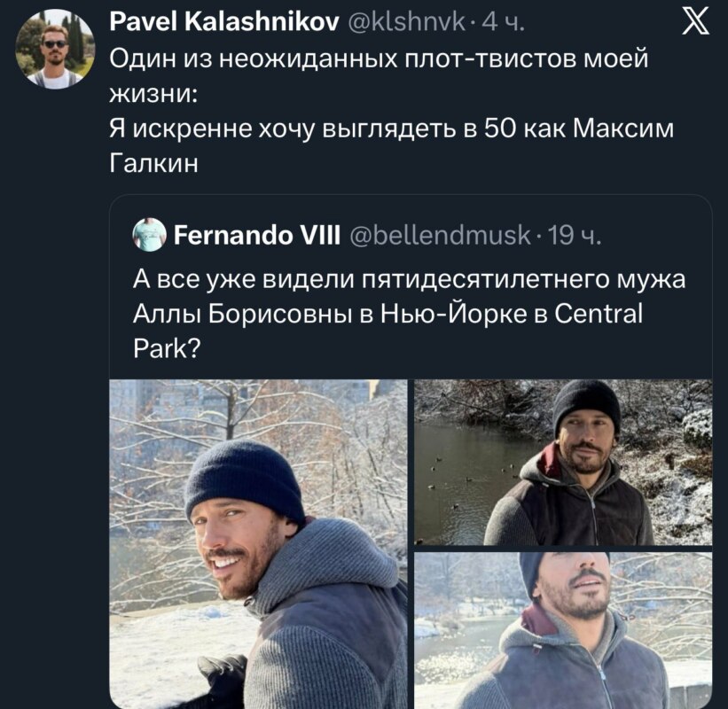Open Fernando VIII's small profile avatar
Image resolution: width=728 pixels, height=709 pixels.
pos(148,235)
